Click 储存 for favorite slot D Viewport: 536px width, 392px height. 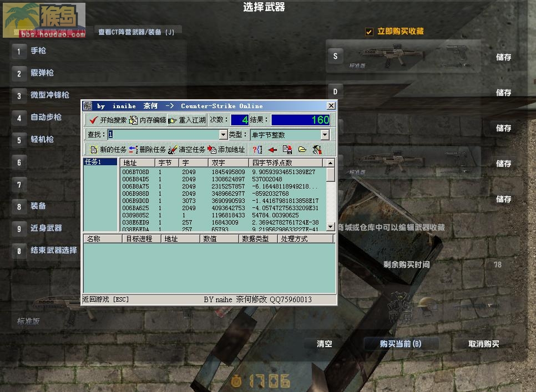503,93
